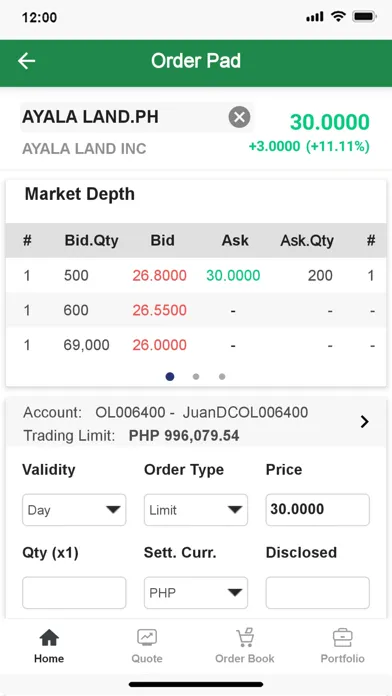Select first Market Depth page dot
The image size is (392, 696).
tap(170, 376)
